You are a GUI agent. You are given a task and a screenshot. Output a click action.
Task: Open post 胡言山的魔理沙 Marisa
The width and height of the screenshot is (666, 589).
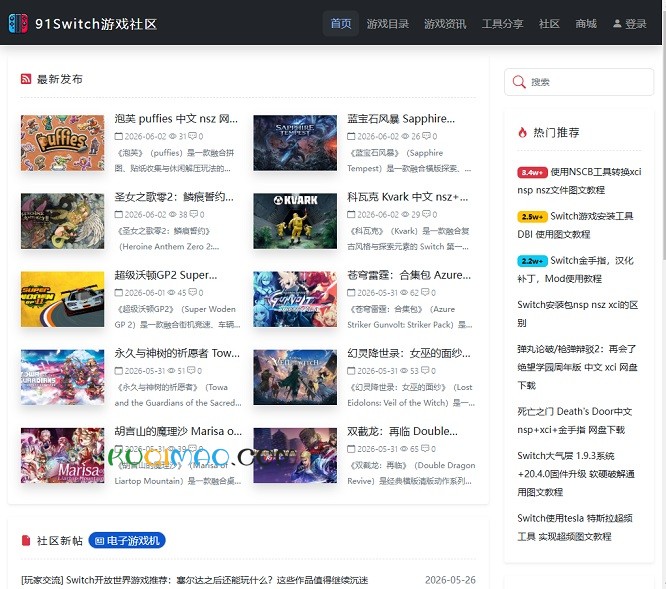[x=178, y=431]
